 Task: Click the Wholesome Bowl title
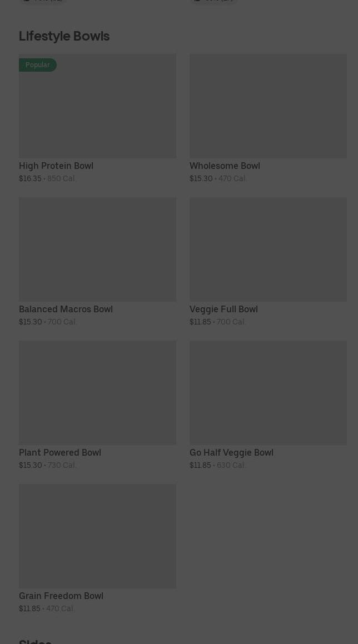click(225, 166)
